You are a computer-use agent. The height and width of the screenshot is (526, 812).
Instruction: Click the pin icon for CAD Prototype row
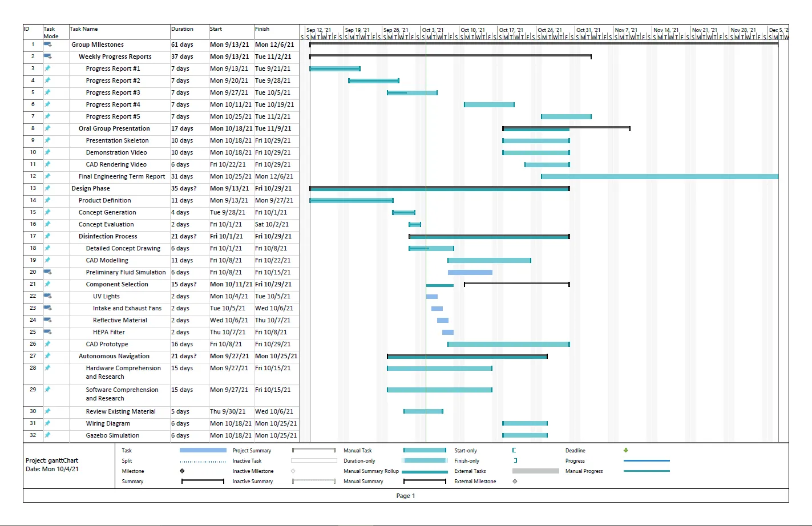pyautogui.click(x=48, y=344)
